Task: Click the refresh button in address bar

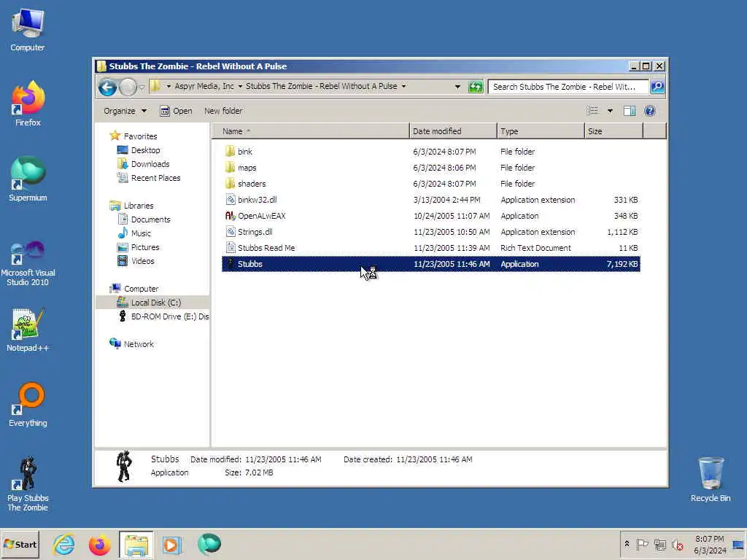Action: [476, 87]
